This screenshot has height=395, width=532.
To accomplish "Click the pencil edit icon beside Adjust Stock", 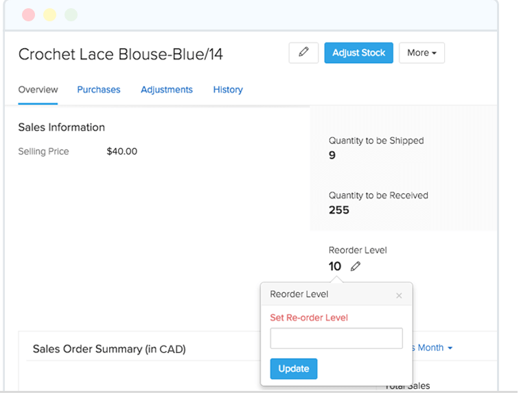I will (x=304, y=53).
